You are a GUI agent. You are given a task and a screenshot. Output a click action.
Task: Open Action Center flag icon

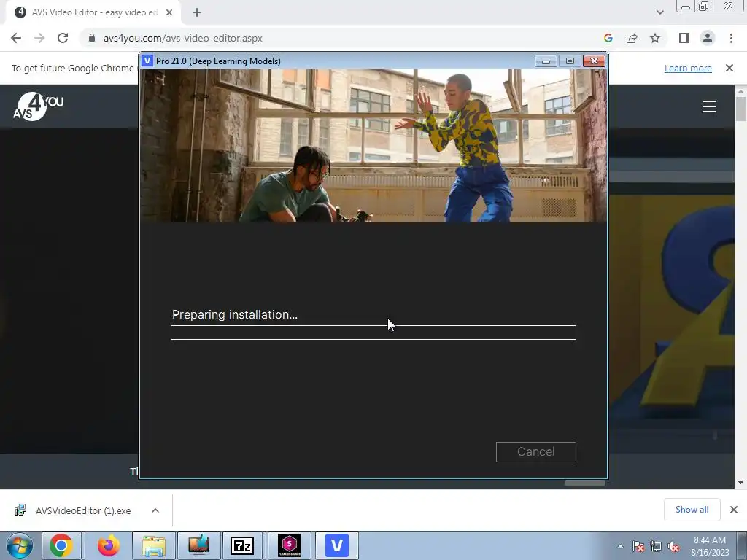click(x=639, y=547)
